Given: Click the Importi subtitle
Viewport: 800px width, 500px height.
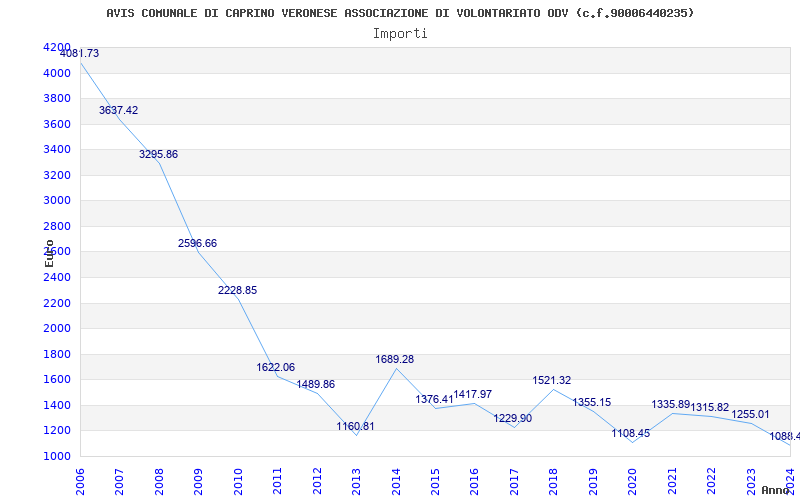Looking at the screenshot, I should click(400, 34).
